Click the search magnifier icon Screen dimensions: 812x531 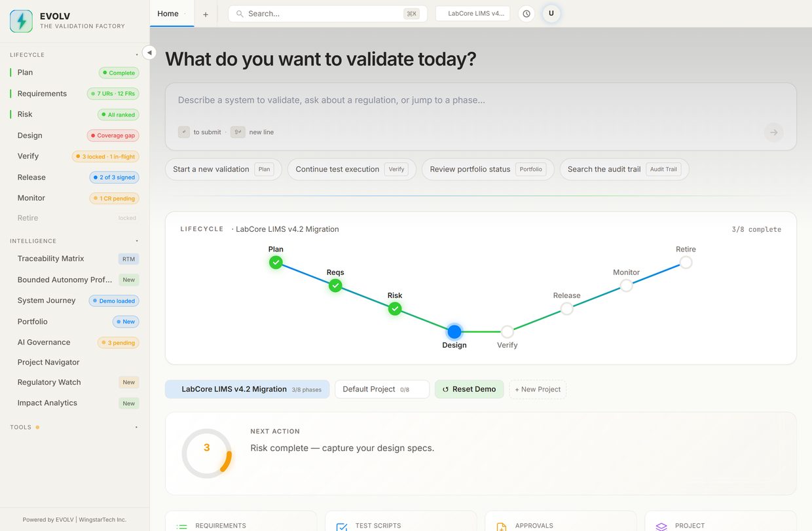click(240, 14)
